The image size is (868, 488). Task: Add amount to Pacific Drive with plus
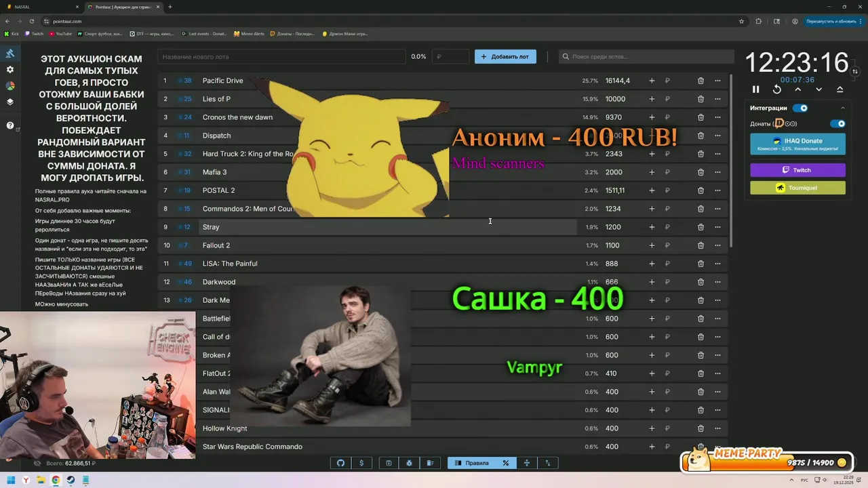(x=652, y=81)
